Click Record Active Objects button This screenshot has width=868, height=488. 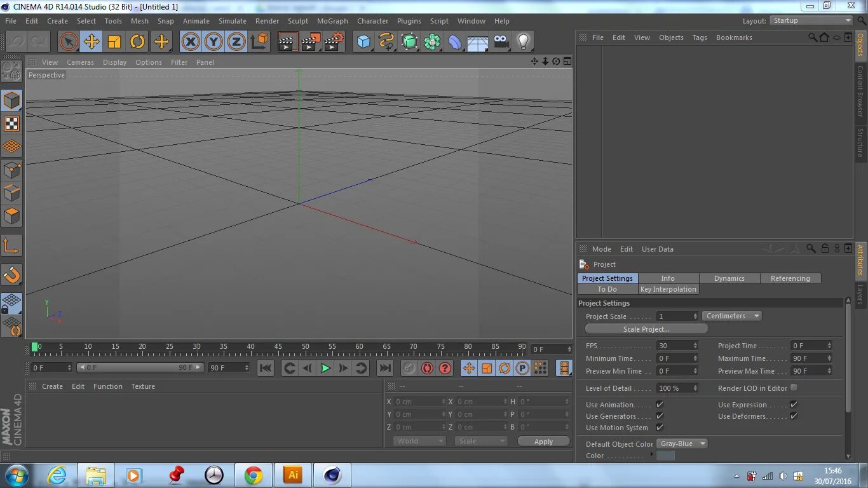[x=409, y=368]
